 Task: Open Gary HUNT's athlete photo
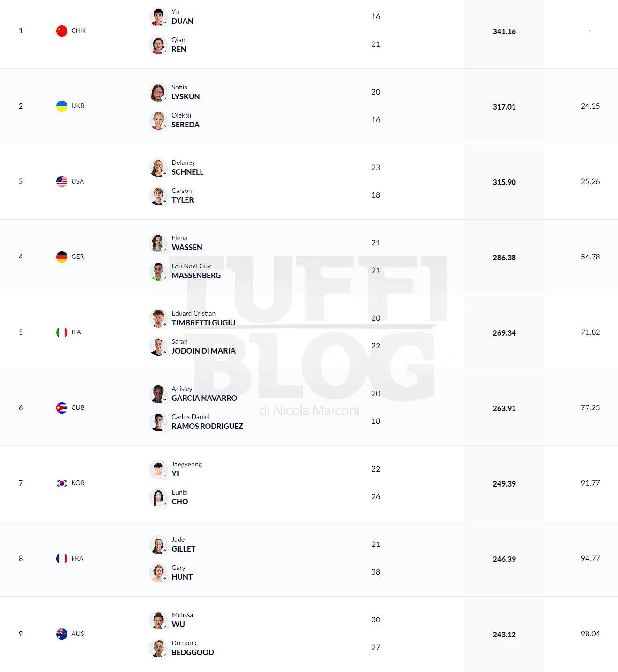[158, 573]
